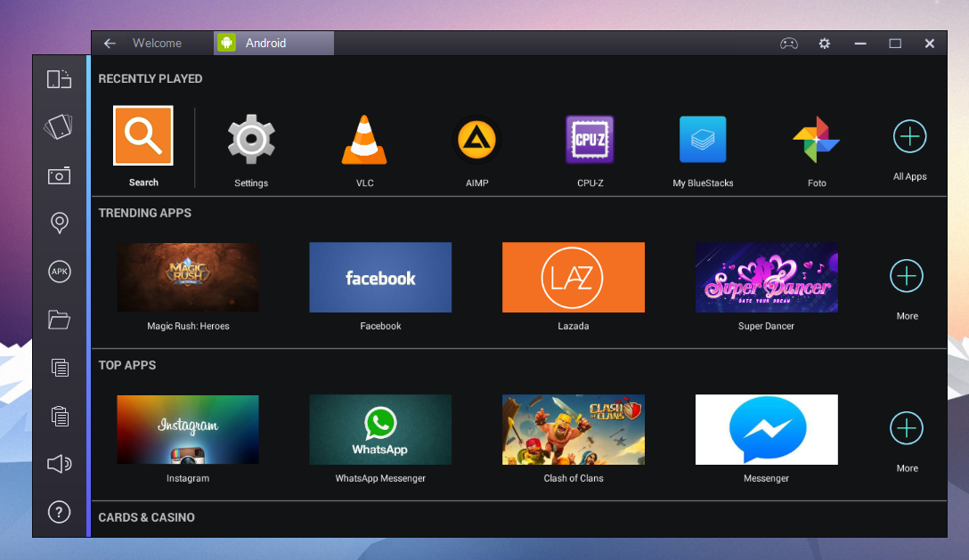
Task: Click the Super Dancer label
Action: pyautogui.click(x=766, y=326)
